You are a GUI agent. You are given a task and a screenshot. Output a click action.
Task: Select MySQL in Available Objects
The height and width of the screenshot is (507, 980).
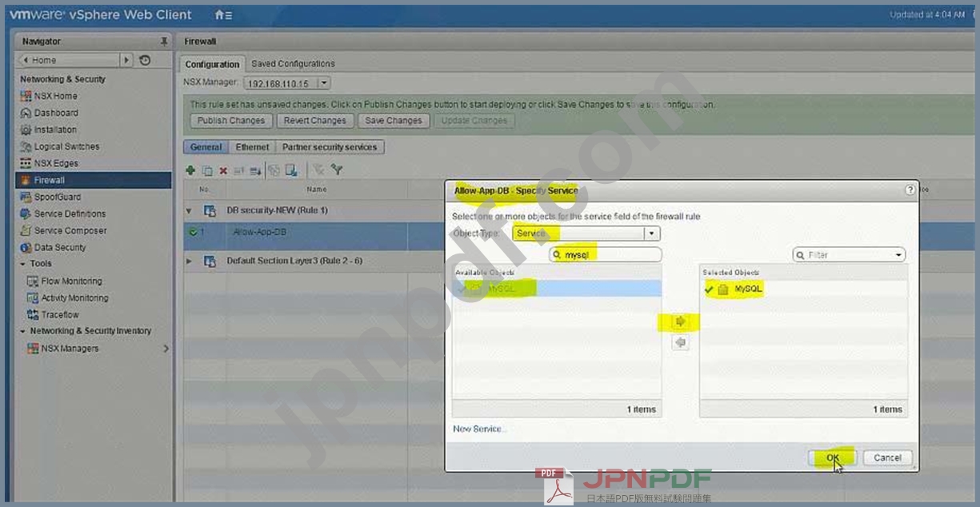[x=557, y=289]
